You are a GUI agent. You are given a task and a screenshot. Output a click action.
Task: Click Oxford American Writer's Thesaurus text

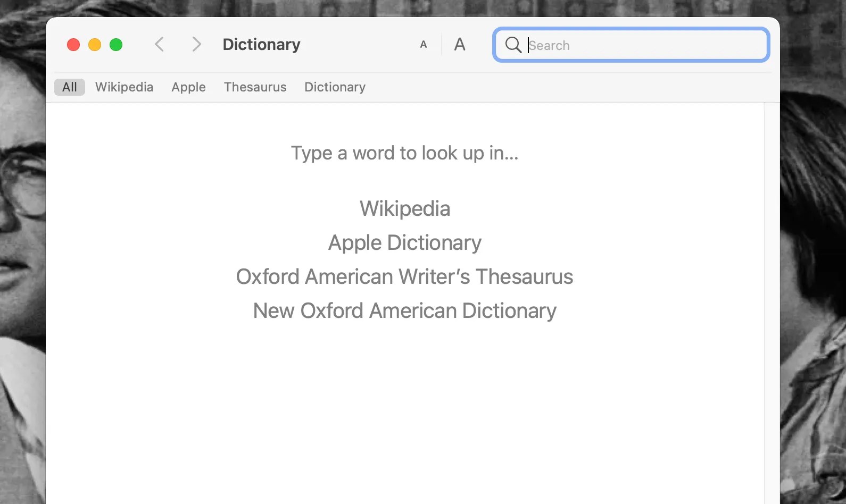click(405, 276)
